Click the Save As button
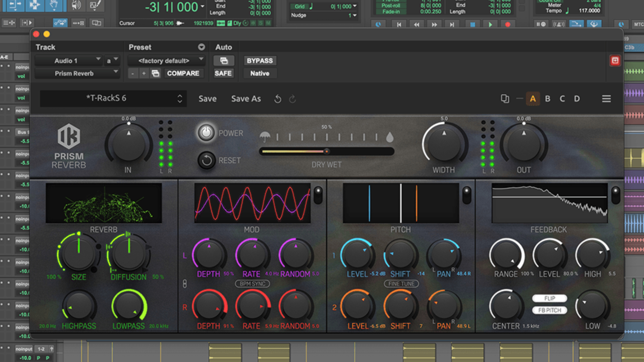 [x=246, y=99]
